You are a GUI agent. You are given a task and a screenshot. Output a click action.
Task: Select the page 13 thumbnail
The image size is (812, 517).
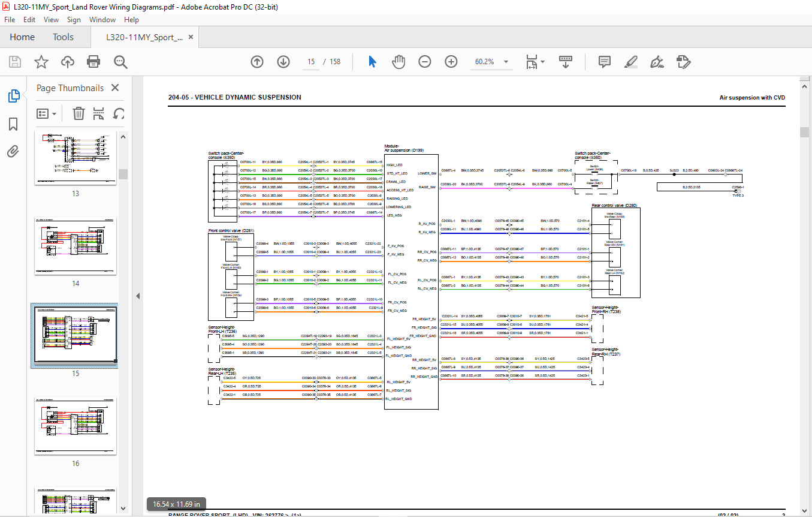(x=76, y=157)
